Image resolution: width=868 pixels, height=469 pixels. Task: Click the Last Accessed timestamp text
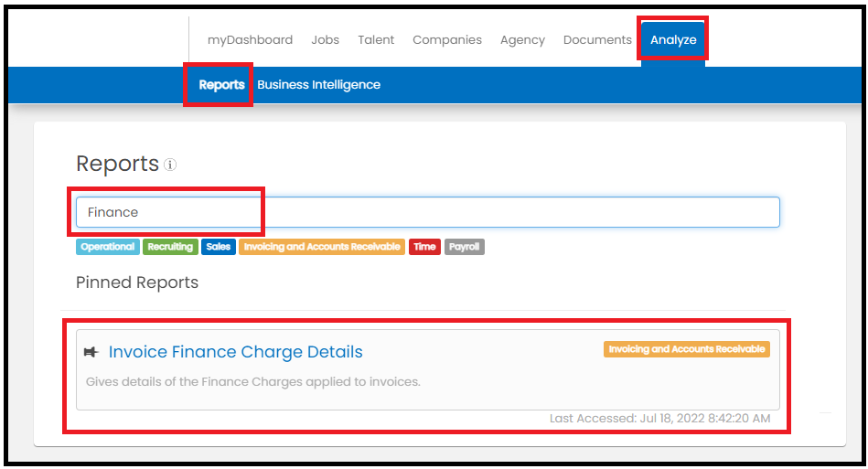659,419
